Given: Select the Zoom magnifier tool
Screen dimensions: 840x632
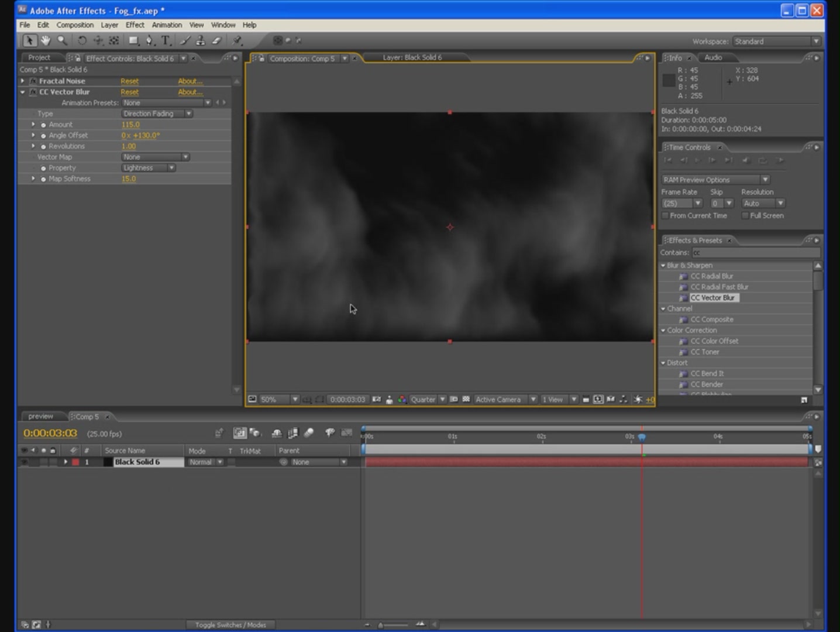Looking at the screenshot, I should coord(62,40).
